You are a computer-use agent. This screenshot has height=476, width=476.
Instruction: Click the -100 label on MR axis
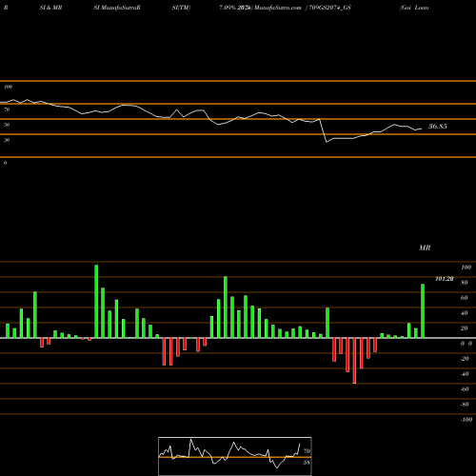click(x=466, y=420)
